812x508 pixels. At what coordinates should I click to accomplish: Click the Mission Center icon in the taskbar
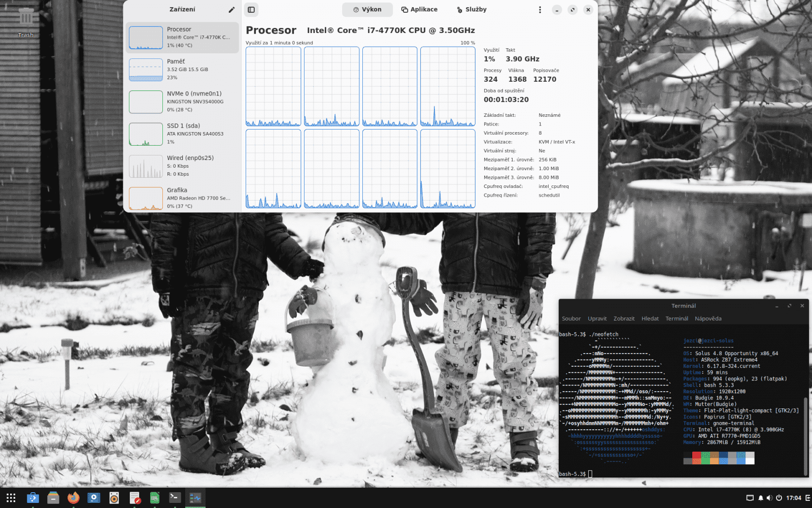pos(195,498)
